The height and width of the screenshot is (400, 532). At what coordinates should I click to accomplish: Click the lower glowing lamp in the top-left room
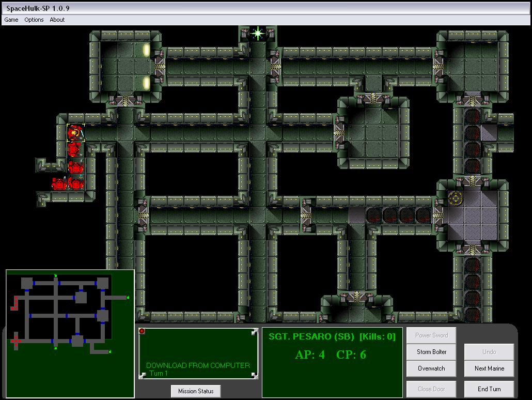pyautogui.click(x=146, y=83)
